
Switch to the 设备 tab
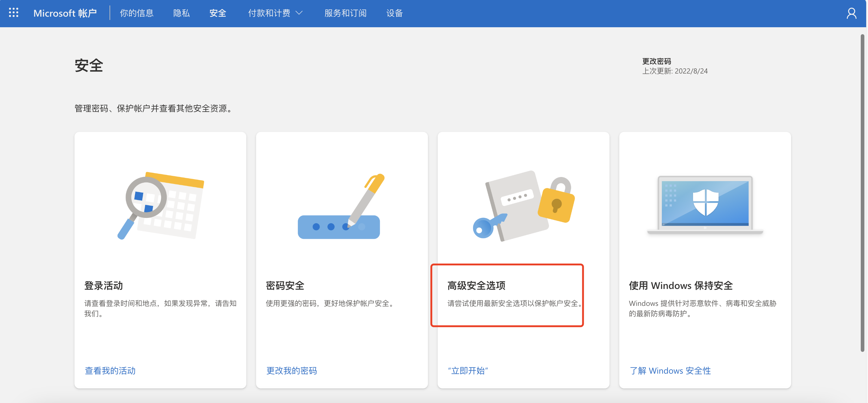coord(394,13)
